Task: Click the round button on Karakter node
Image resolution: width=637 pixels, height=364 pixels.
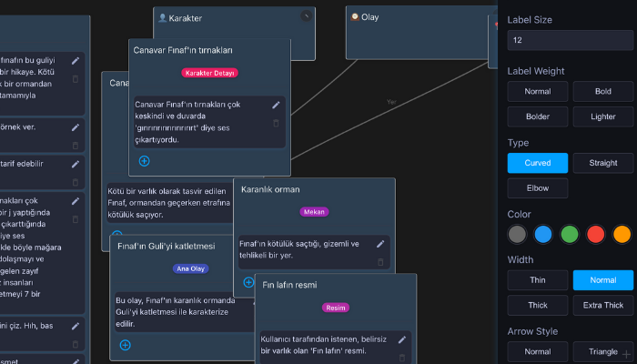Action: tap(307, 15)
